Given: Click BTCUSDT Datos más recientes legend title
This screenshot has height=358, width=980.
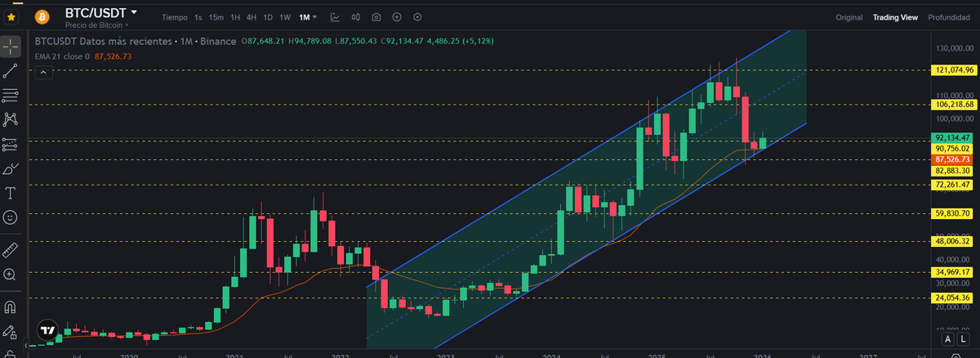Looking at the screenshot, I should click(103, 41).
